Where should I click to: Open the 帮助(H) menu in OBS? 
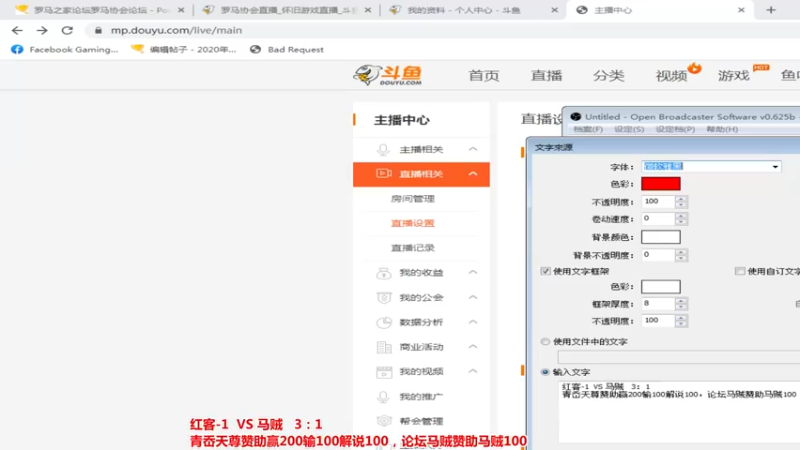(722, 129)
